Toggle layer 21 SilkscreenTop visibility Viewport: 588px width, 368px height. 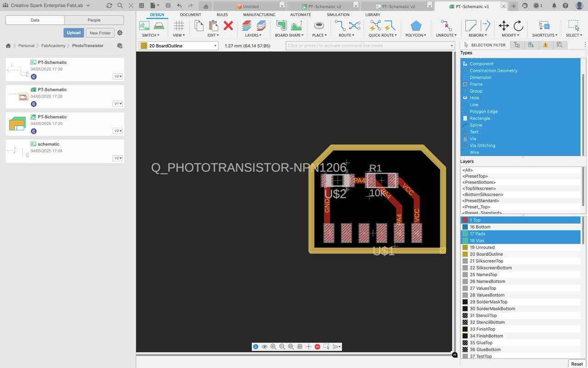click(520, 261)
